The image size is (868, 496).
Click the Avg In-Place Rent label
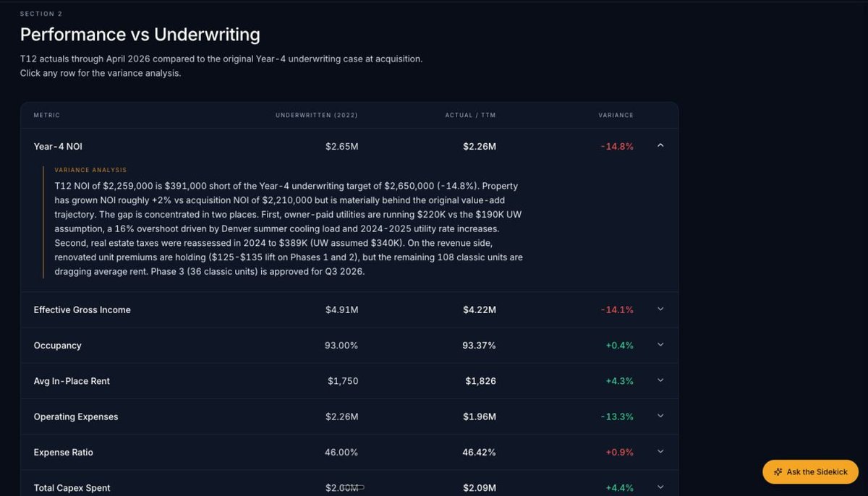(x=72, y=381)
